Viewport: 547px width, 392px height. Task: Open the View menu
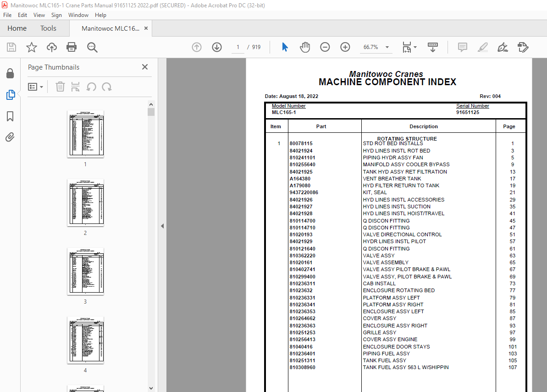pos(39,15)
